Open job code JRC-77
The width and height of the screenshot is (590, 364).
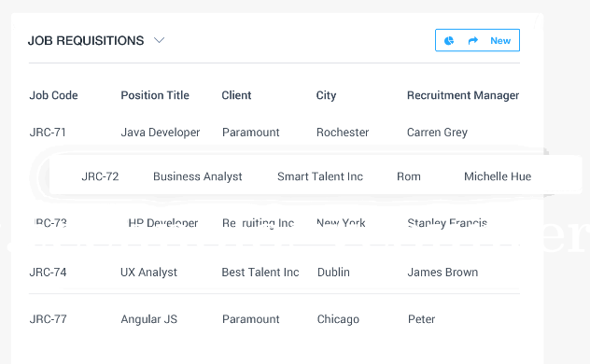48,319
